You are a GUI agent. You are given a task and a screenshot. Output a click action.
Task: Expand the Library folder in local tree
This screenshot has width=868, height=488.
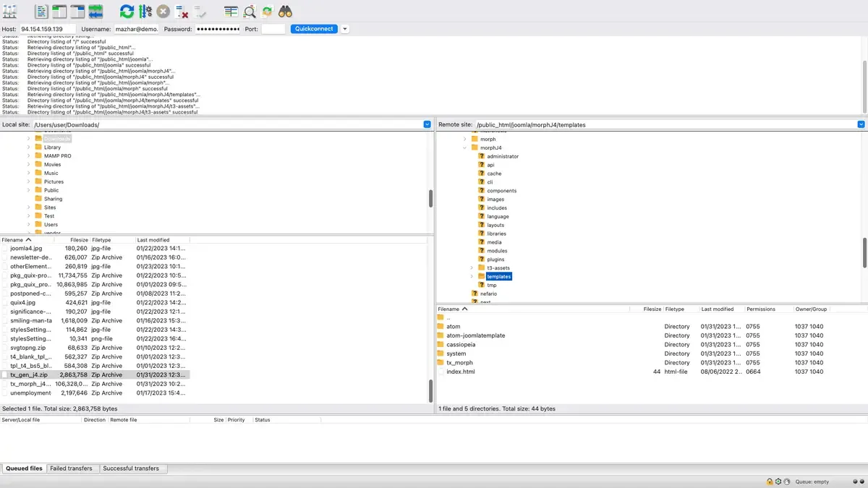[x=29, y=147]
